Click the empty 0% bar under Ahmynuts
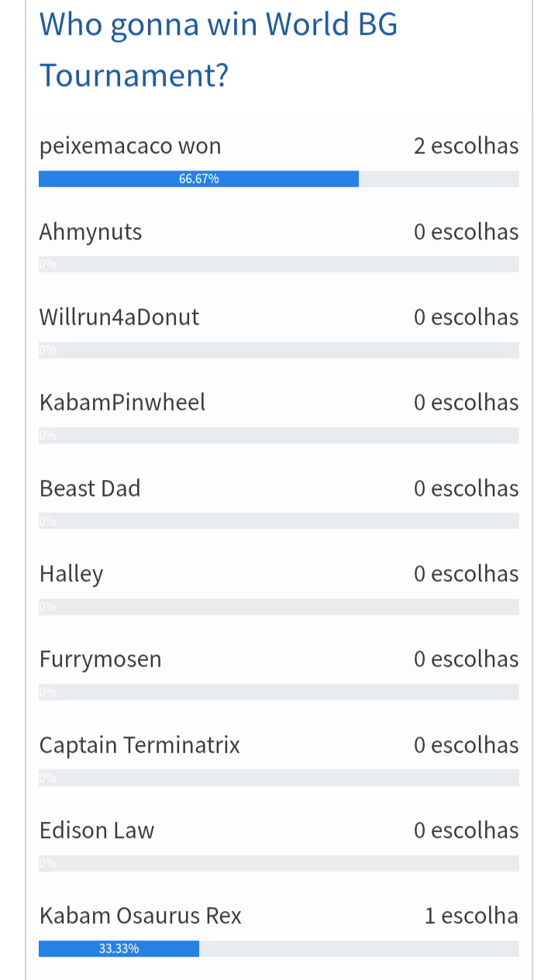Image resolution: width=558 pixels, height=980 pixels. pos(279,264)
